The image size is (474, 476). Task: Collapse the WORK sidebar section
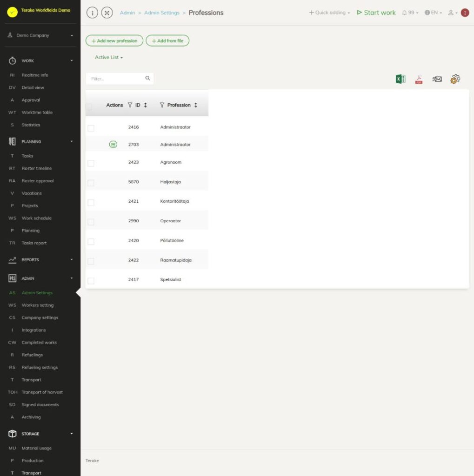40,61
